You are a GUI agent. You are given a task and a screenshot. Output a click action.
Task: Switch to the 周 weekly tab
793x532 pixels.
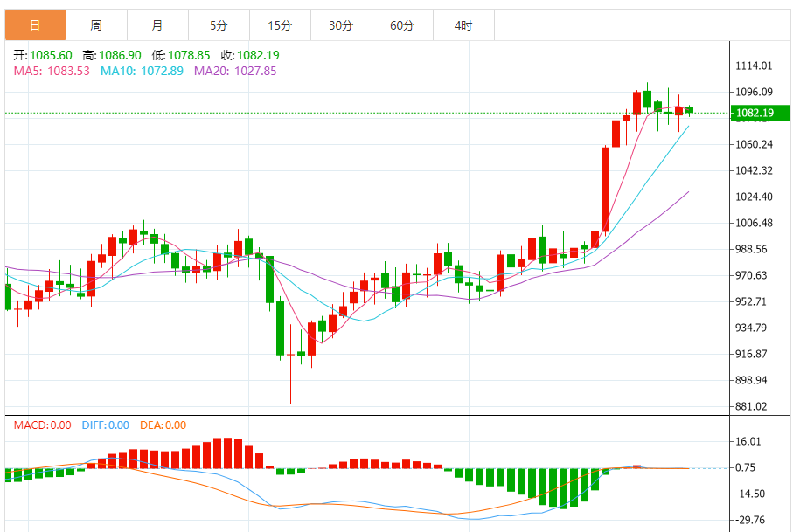(x=96, y=24)
